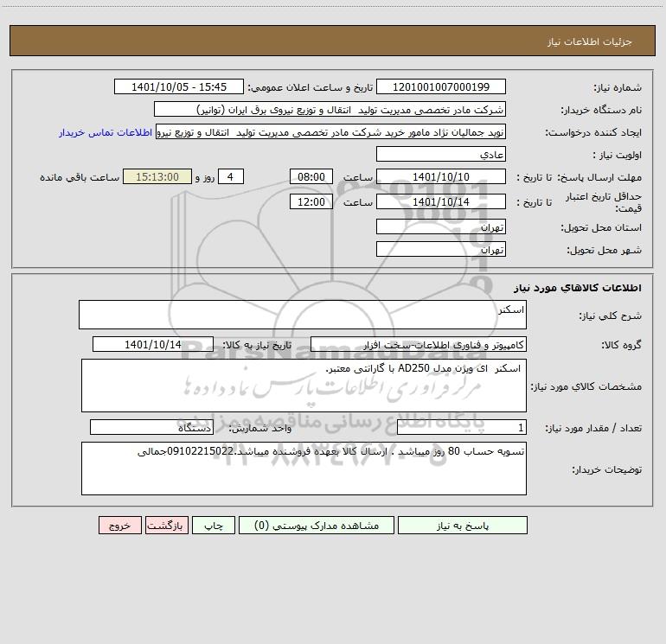666x644 pixels.
Task: Click the نام دستگاه خریدار field
Action: click(x=330, y=109)
